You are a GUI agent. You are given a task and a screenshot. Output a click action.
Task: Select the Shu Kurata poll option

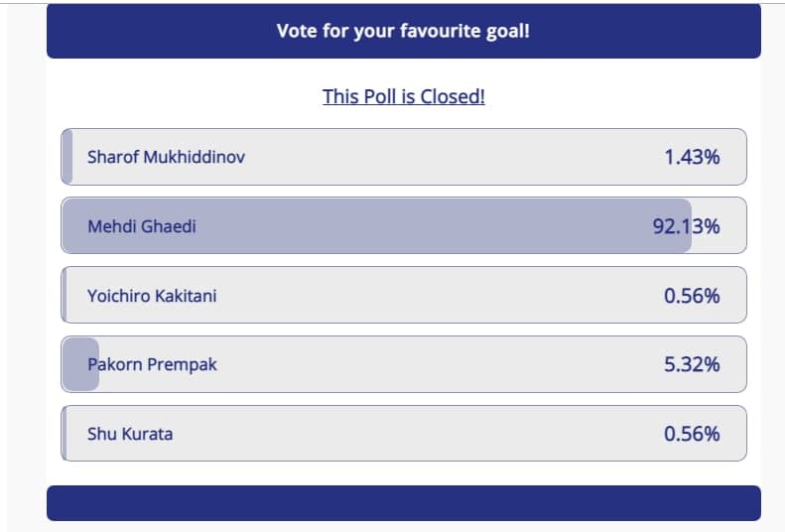[x=404, y=434]
